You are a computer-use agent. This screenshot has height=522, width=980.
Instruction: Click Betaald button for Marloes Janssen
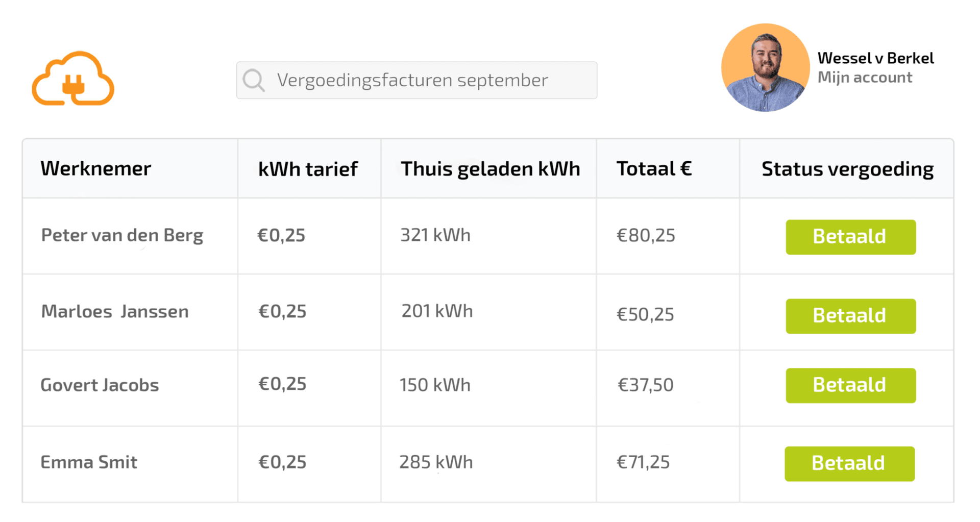point(850,316)
